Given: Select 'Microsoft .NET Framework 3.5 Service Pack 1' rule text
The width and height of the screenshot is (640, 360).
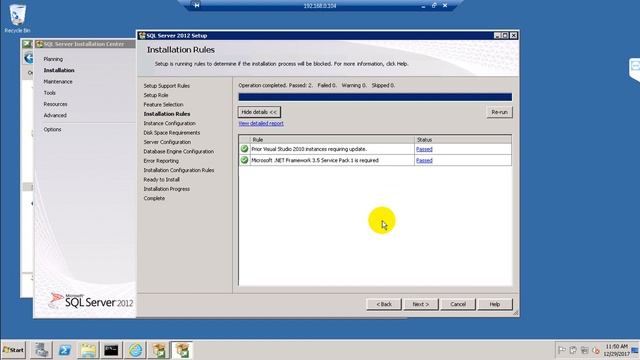Looking at the screenshot, I should [x=315, y=160].
